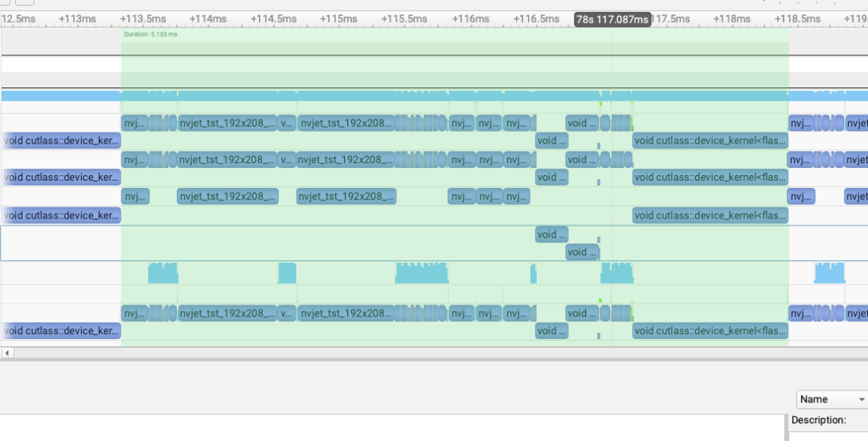
Task: Click the 78s 117.087ms time marker
Action: point(612,19)
